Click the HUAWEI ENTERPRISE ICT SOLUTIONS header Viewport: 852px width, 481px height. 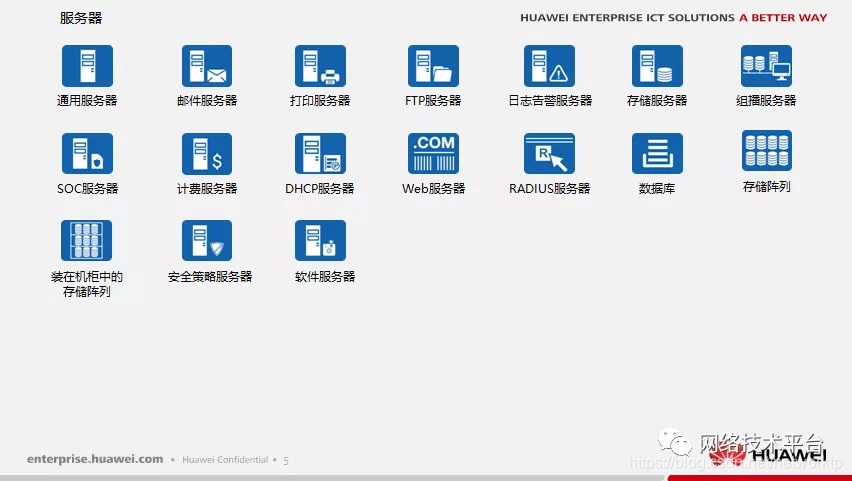tap(627, 18)
